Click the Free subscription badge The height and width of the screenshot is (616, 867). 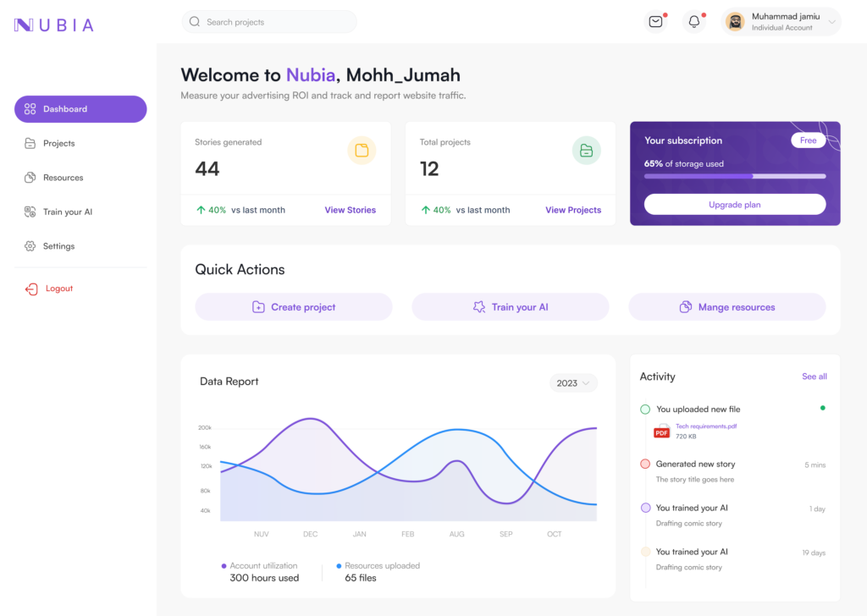[808, 140]
